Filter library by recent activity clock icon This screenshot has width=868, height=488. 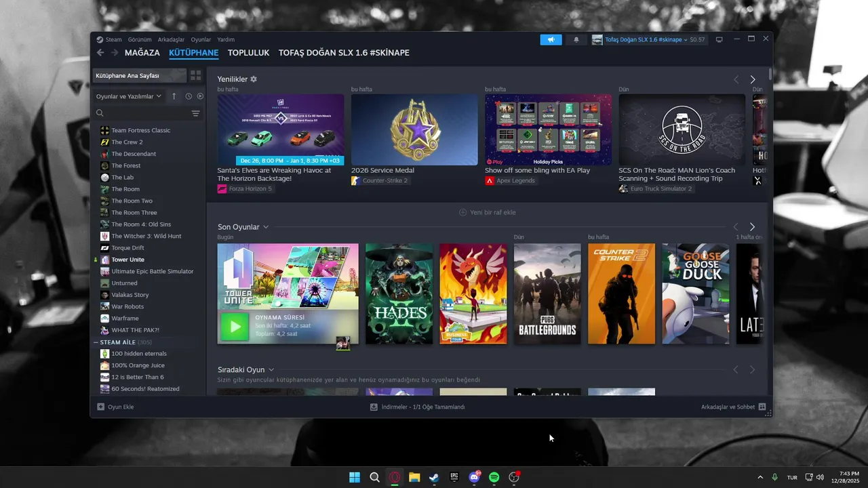pos(189,96)
